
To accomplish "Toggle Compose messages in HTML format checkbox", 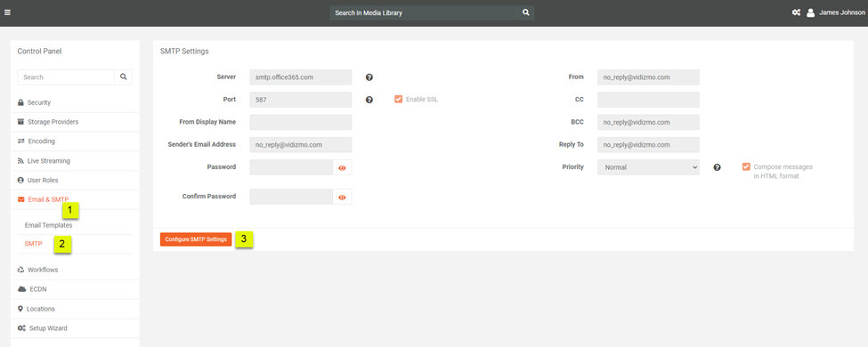I will pos(746,166).
